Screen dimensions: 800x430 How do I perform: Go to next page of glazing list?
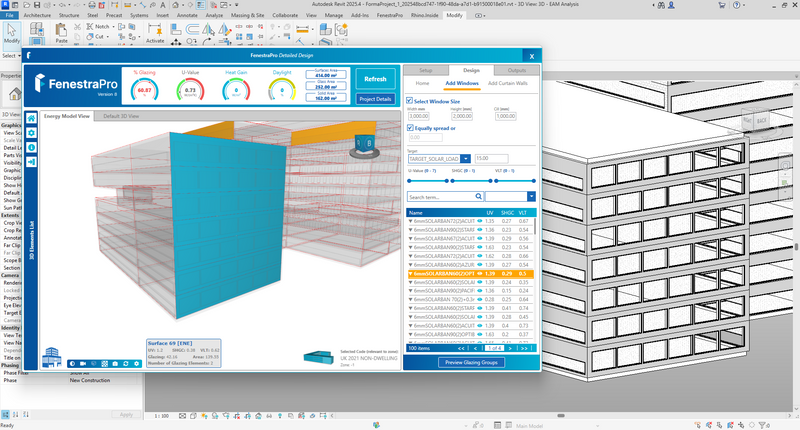(510, 348)
